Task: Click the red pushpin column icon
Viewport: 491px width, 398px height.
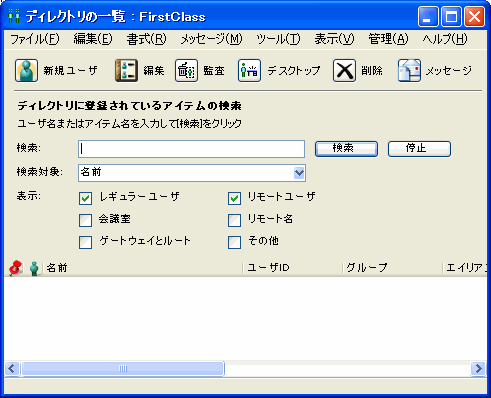Action: 16,268
